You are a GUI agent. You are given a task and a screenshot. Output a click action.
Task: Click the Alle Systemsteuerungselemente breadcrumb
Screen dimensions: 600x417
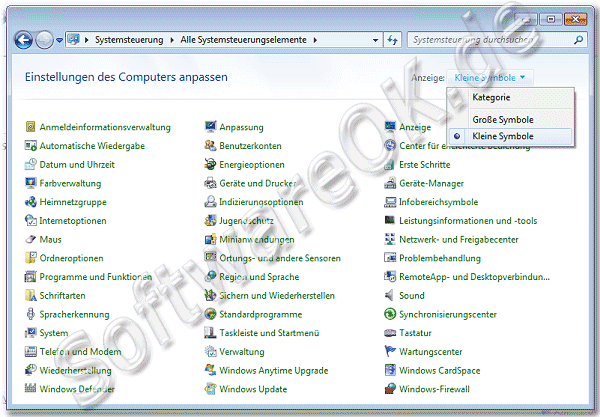(x=243, y=40)
